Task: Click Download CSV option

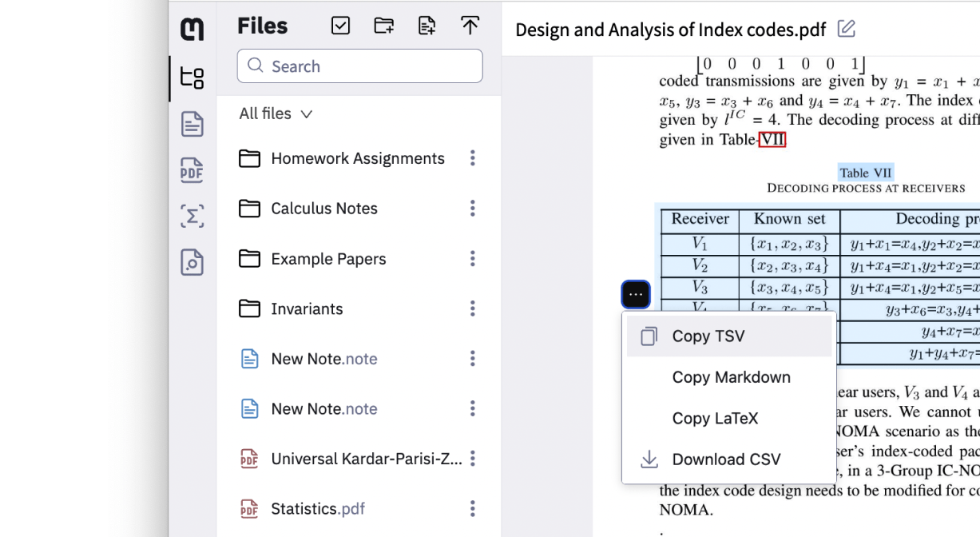Action: (727, 459)
